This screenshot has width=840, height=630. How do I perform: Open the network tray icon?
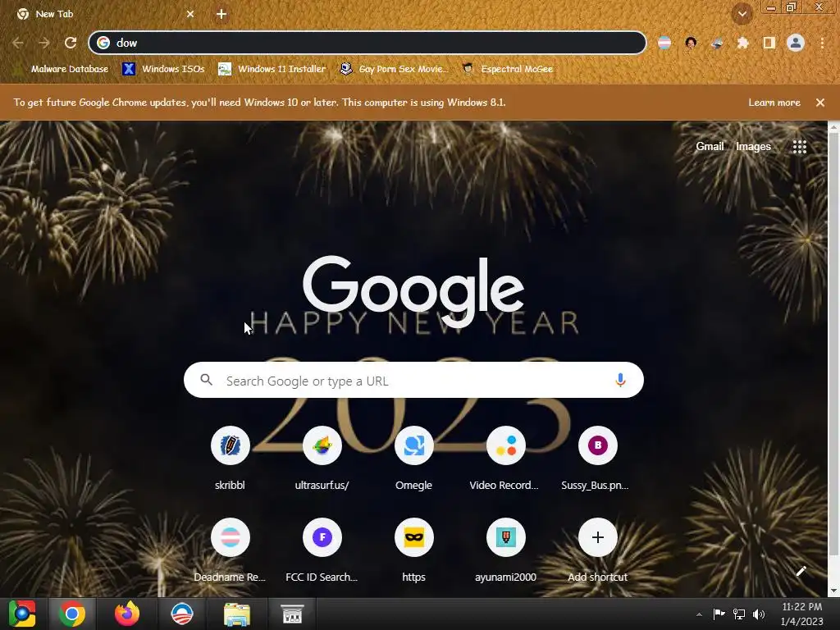[x=739, y=614]
